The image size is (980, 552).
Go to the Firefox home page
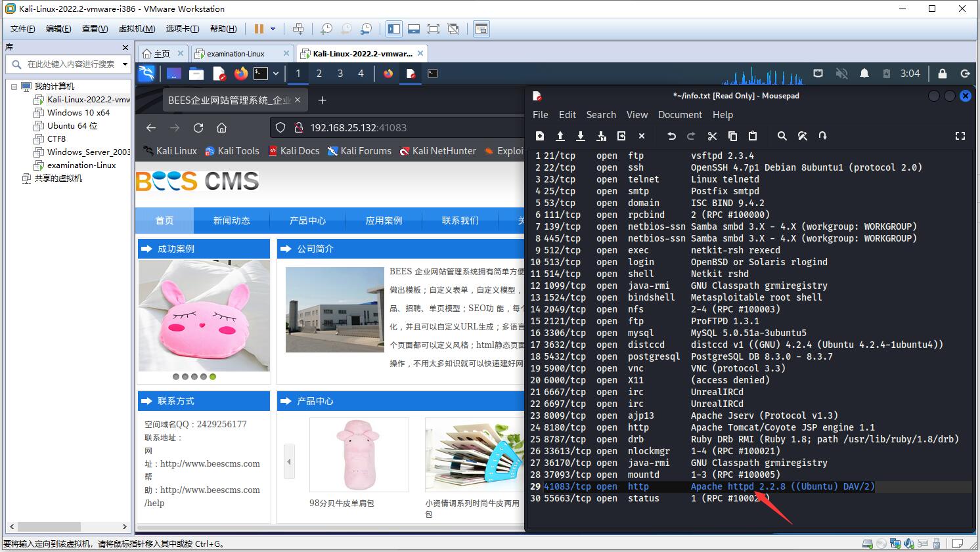[222, 128]
